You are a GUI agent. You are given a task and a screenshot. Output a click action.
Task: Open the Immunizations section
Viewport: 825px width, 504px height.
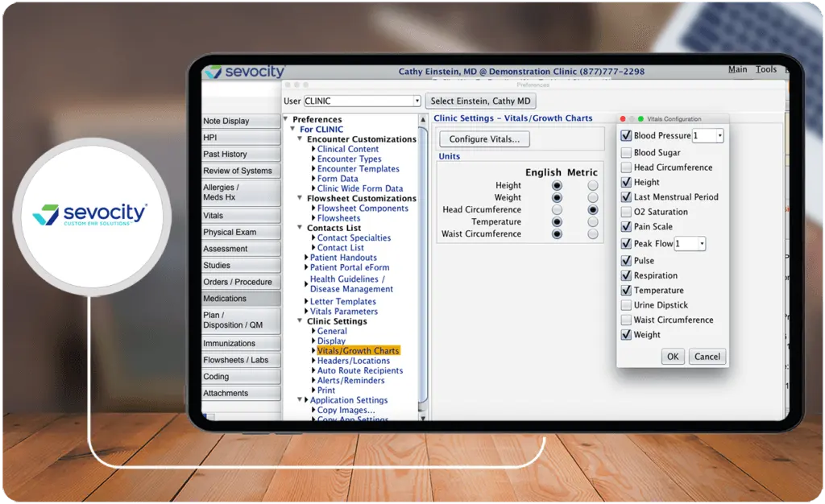[x=241, y=343]
